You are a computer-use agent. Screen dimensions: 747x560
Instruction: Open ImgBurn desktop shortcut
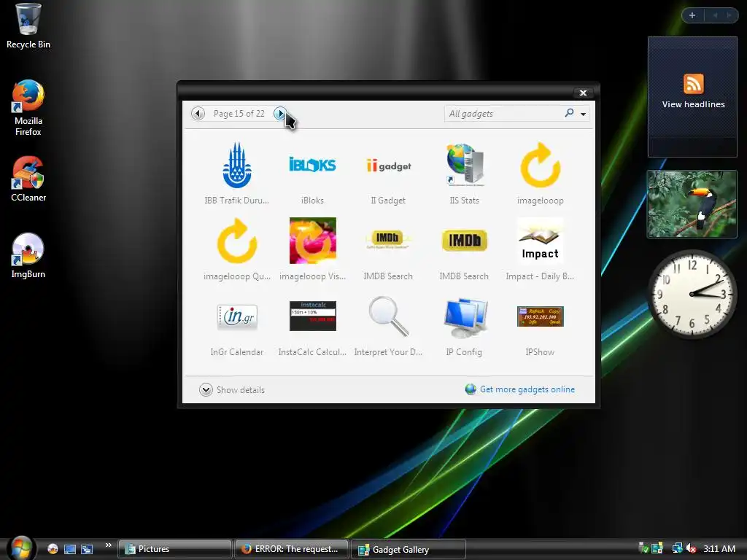click(28, 256)
